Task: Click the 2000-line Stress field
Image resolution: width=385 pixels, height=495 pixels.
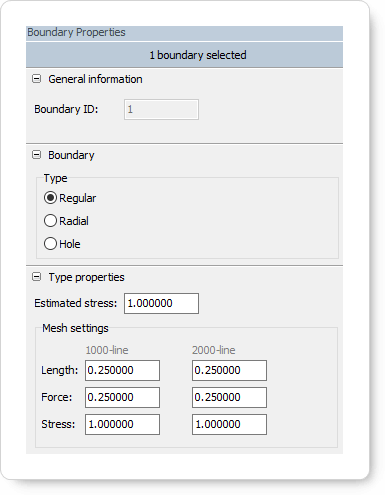Action: tap(229, 424)
